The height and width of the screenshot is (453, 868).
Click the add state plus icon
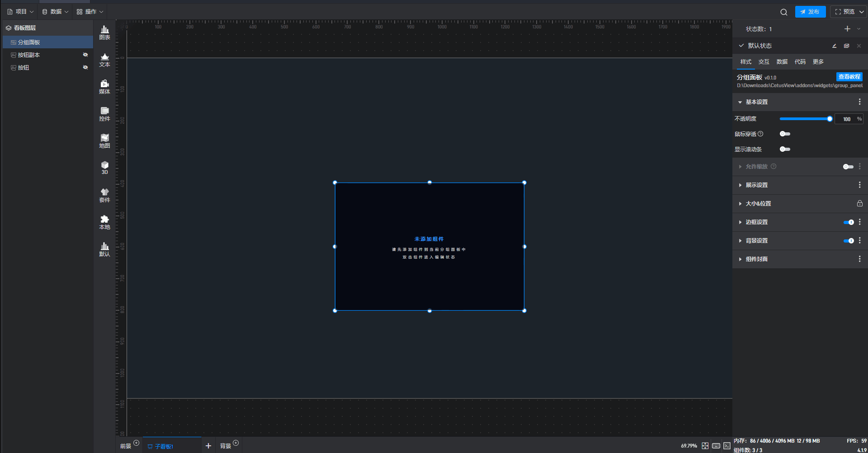pos(847,29)
